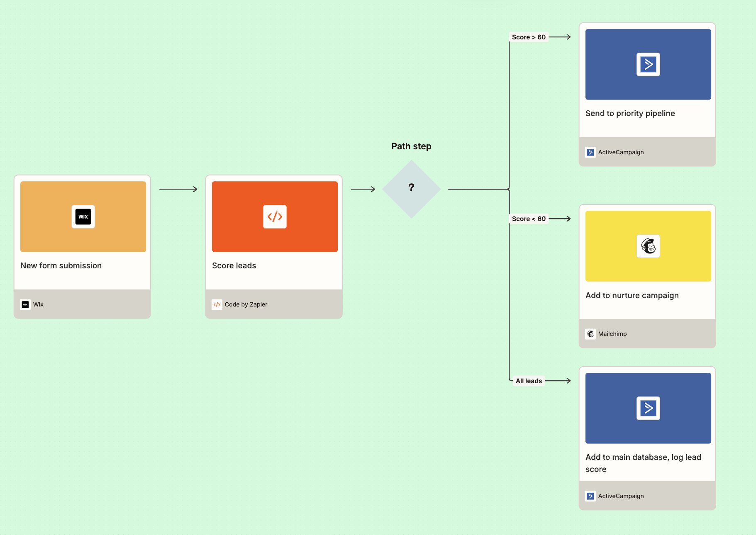Click small ActiveCampaign icon under main database card

click(x=590, y=496)
